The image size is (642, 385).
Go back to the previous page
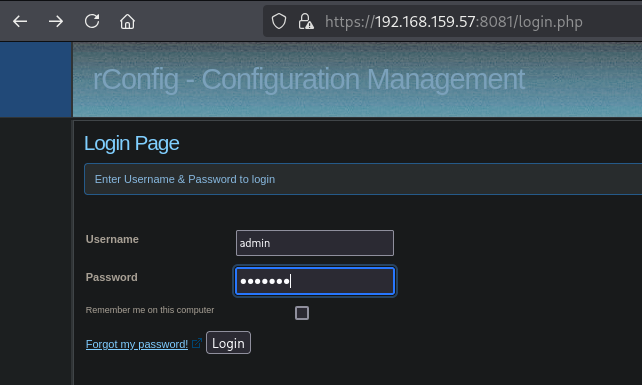tap(20, 21)
